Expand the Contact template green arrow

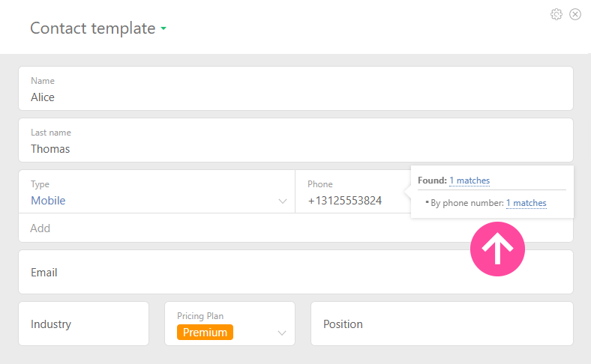[x=163, y=29]
